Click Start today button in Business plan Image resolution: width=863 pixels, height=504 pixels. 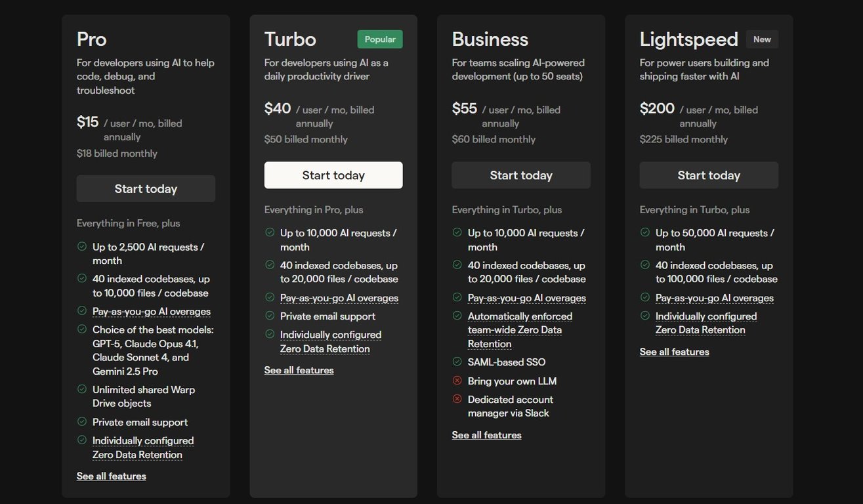pos(521,175)
